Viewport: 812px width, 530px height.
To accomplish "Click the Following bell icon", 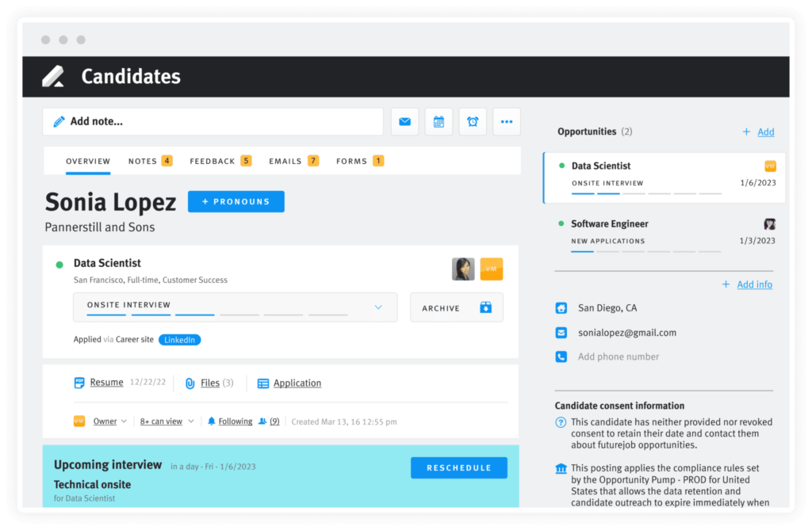I will [211, 421].
